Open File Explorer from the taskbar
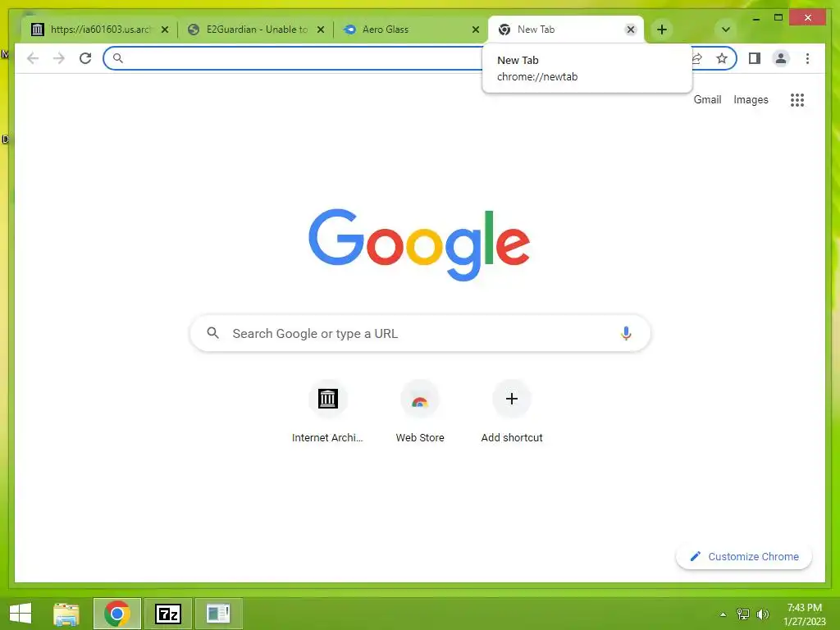Screen dimensions: 840x630 (66, 614)
